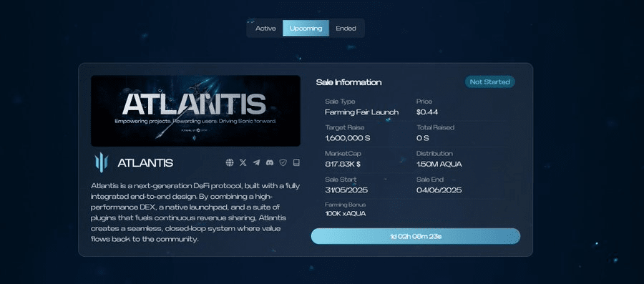The image size is (644, 284).
Task: Click the Sale End date 04/06/2025
Action: coord(439,190)
